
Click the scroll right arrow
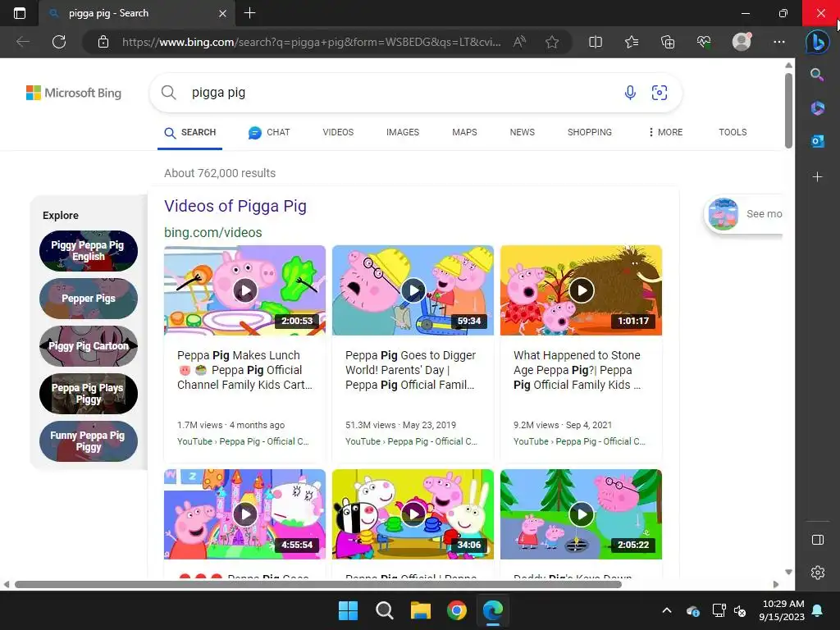(x=776, y=584)
